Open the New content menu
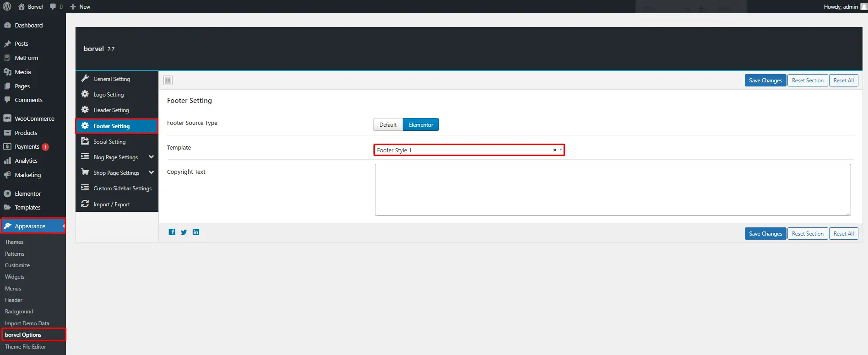Screen dimensions: 868x355 (80, 6)
